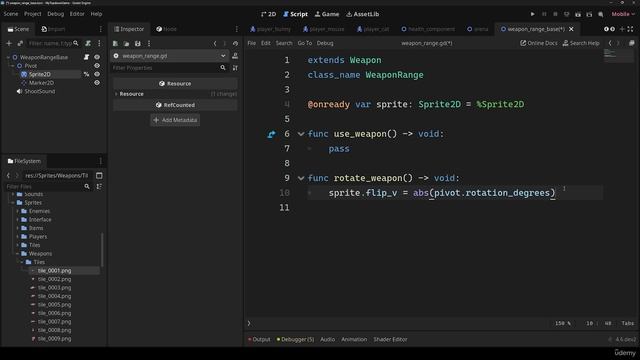Open the Shader Editor panel
Viewport: 640px width, 360px height.
point(390,339)
